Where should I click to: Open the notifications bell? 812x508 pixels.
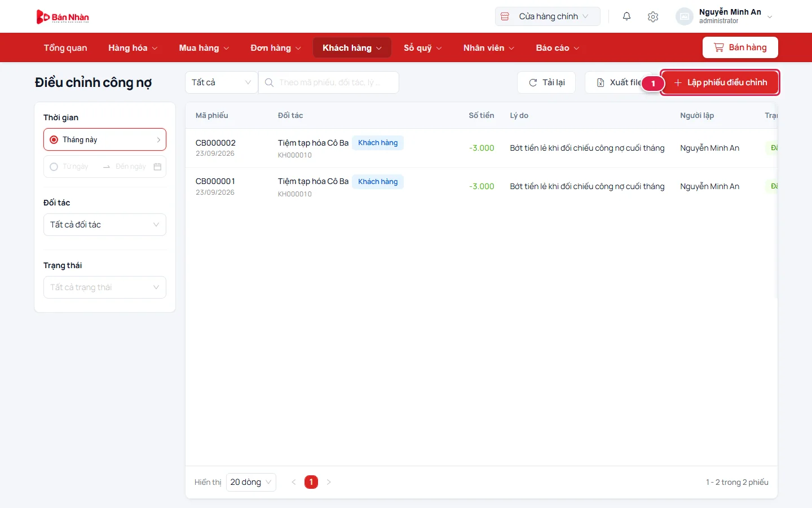626,16
